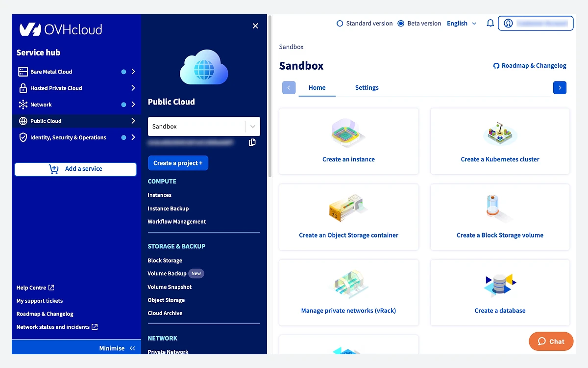The image size is (588, 368).
Task: Click the user account avatar icon
Action: [x=508, y=23]
